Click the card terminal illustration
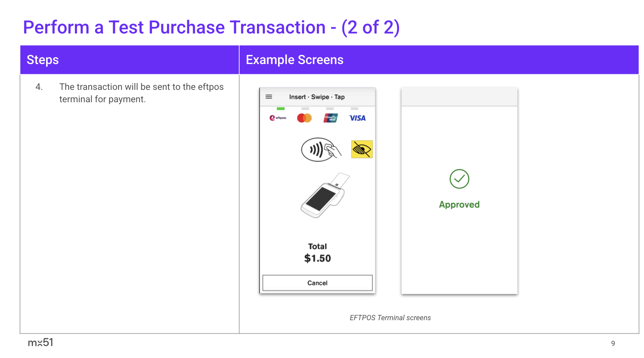644x358 pixels. [x=324, y=196]
